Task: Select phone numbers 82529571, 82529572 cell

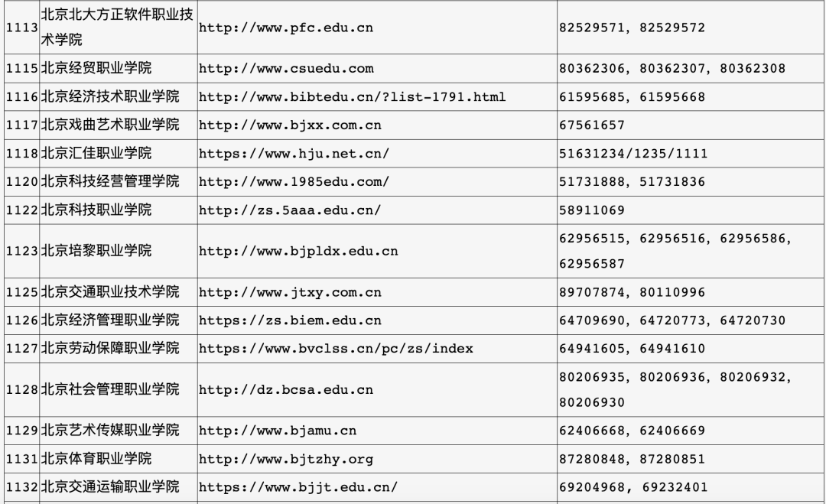Action: click(633, 28)
